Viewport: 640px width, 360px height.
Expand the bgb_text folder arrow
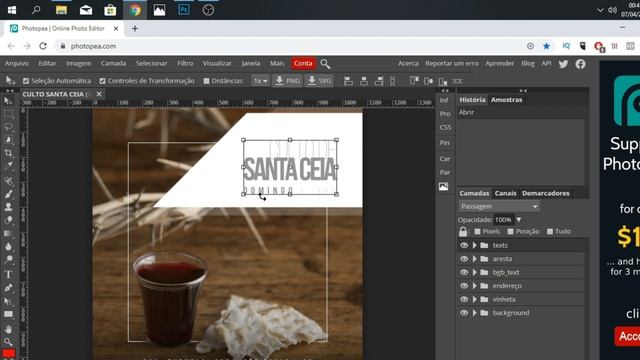coord(475,272)
